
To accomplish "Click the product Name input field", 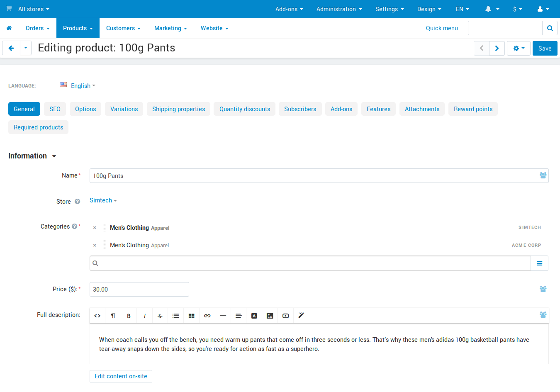I will coord(319,176).
